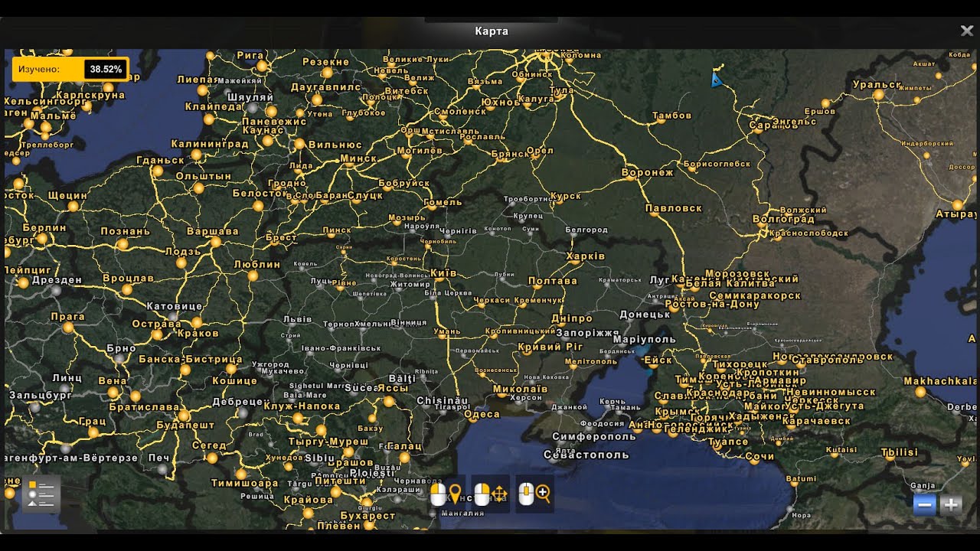Click the blue player truck arrow marker
The image size is (980, 551).
click(x=716, y=79)
